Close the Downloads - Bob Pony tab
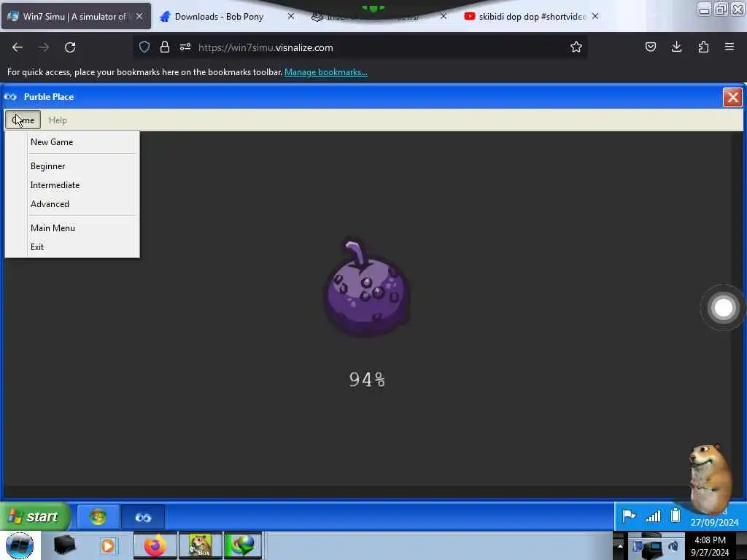Viewport: 747px width, 560px height. pyautogui.click(x=291, y=16)
